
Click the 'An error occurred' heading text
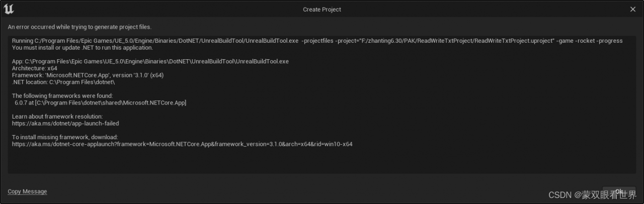[79, 27]
